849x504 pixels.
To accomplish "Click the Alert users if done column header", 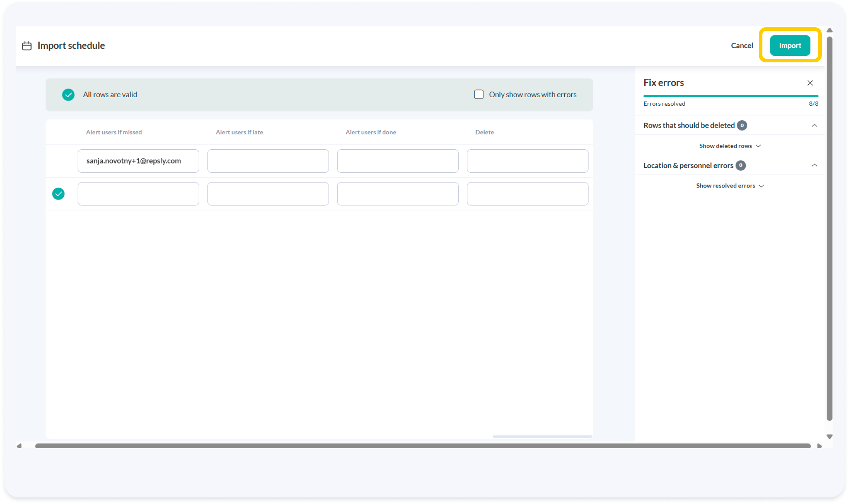I will pyautogui.click(x=371, y=132).
